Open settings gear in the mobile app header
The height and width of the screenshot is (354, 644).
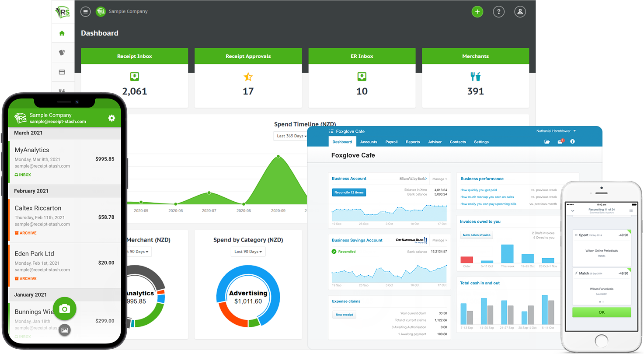click(x=111, y=118)
